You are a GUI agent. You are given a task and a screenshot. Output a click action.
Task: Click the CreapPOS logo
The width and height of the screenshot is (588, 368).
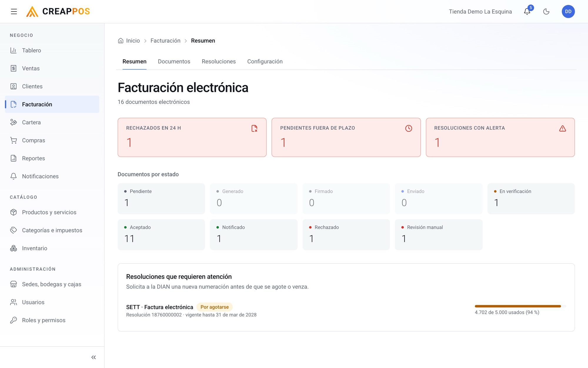(58, 11)
